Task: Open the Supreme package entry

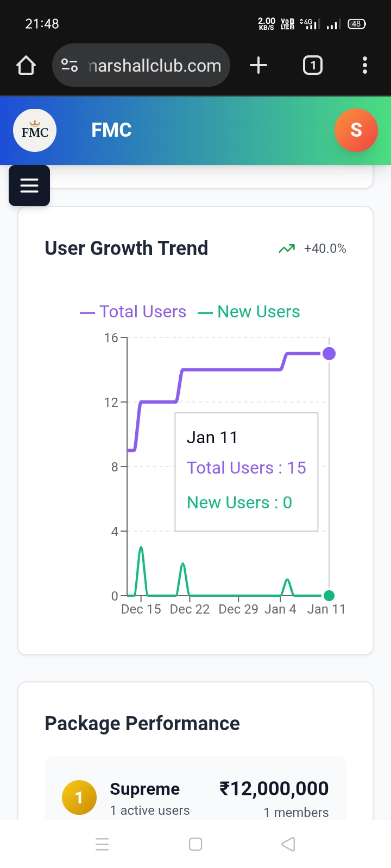Action: click(x=144, y=789)
